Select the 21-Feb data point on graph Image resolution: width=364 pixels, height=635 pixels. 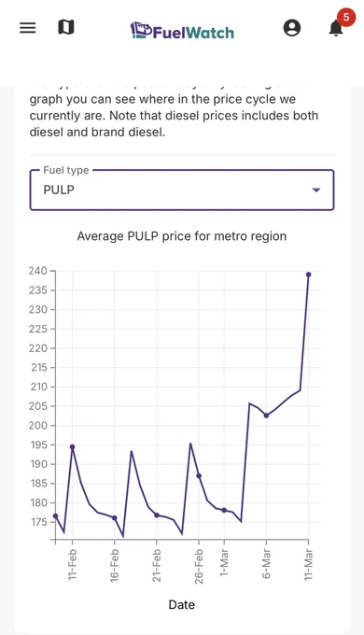(x=157, y=515)
